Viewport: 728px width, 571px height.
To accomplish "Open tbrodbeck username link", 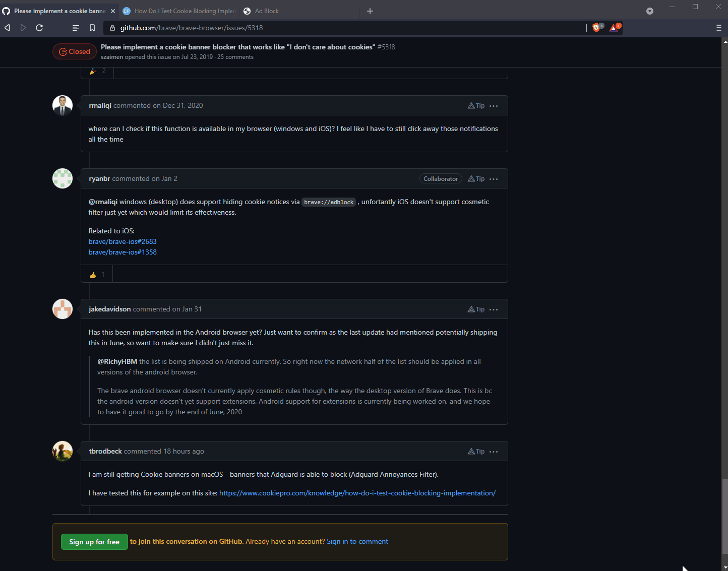I will 105,451.
